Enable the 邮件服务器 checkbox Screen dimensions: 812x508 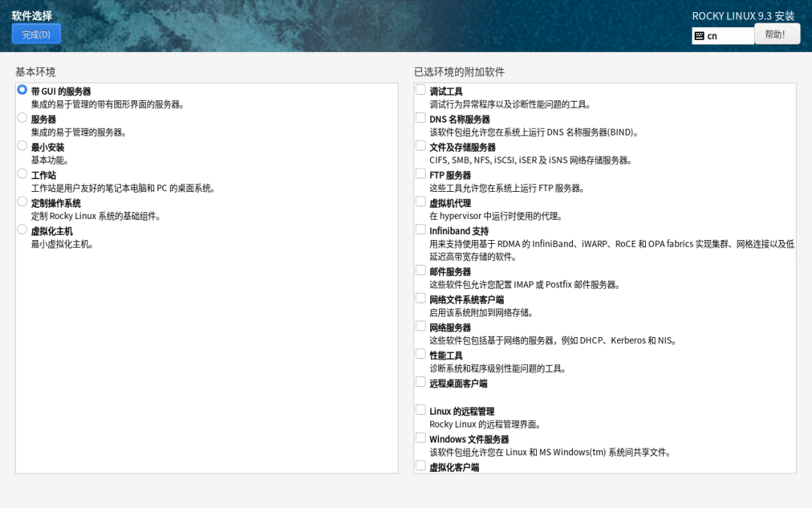click(420, 270)
